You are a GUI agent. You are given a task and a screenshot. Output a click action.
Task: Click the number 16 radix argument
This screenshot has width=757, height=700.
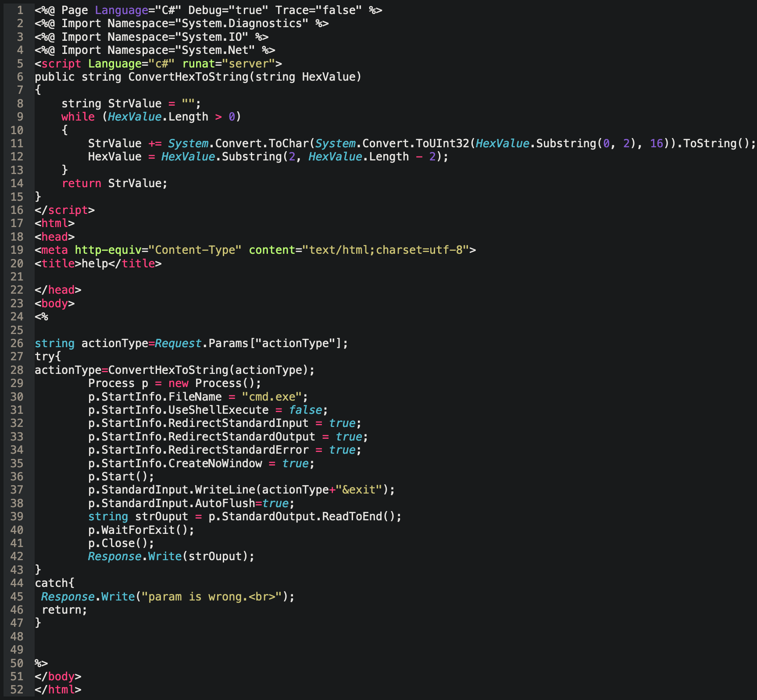657,143
